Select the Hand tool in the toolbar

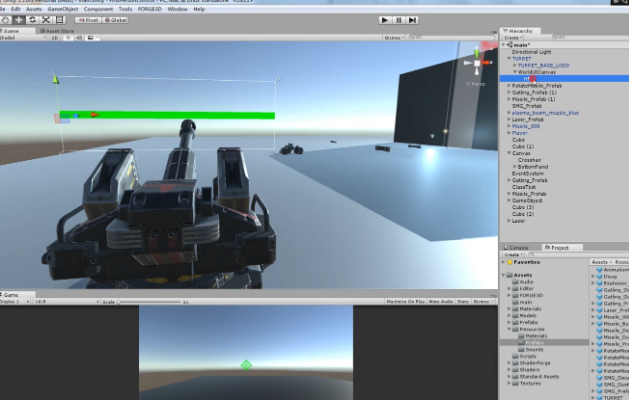click(5, 20)
